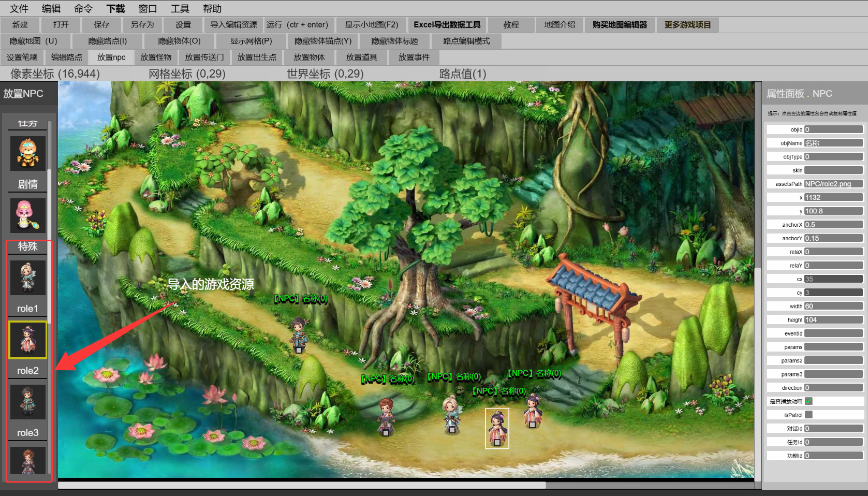
Task: Click the white-haired NPC on the beach
Action: pos(451,414)
